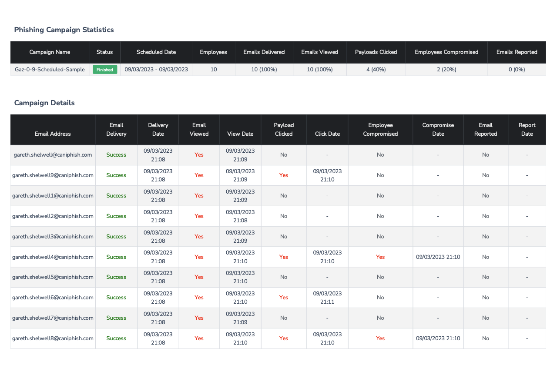Click the Emails Delivered column header

click(x=264, y=52)
